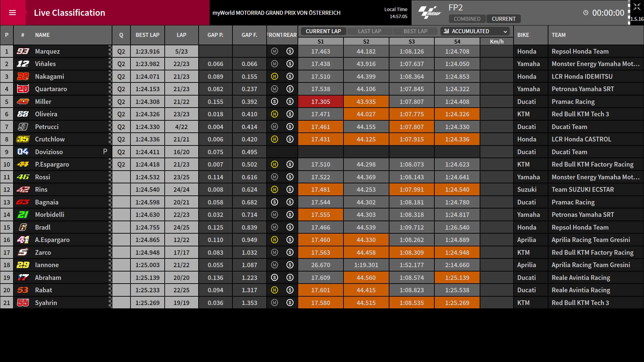
Task: Switch to COMBINED session times
Action: [x=467, y=19]
